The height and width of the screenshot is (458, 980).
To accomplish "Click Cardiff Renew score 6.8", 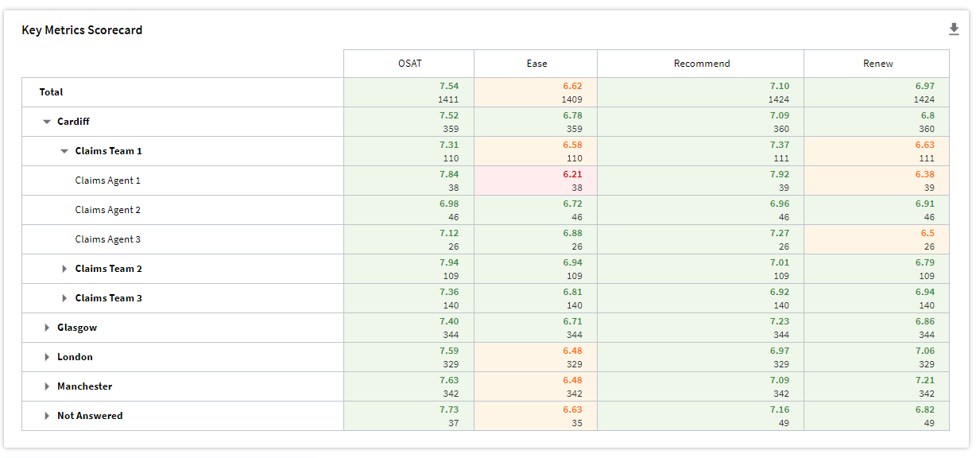I will point(928,115).
